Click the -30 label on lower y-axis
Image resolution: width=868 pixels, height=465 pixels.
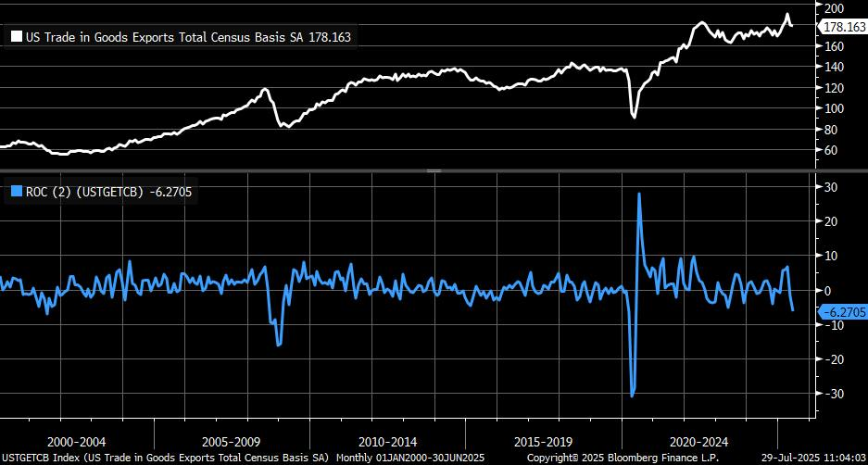click(x=832, y=394)
